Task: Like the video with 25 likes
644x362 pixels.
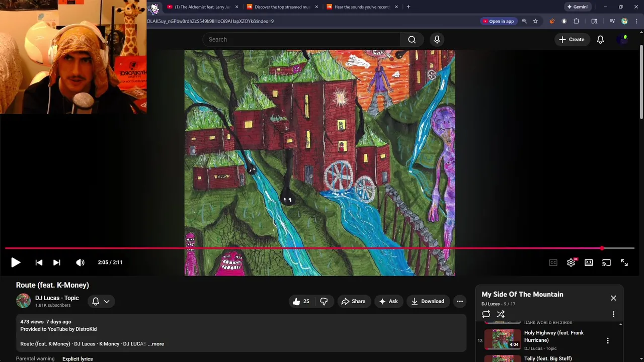Action: click(301, 301)
